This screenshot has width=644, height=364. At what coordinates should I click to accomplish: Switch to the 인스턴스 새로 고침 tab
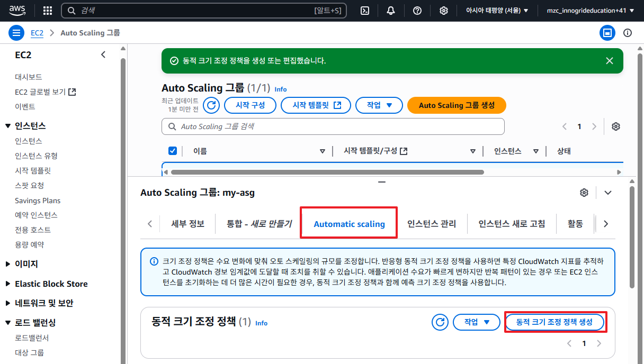pyautogui.click(x=512, y=224)
